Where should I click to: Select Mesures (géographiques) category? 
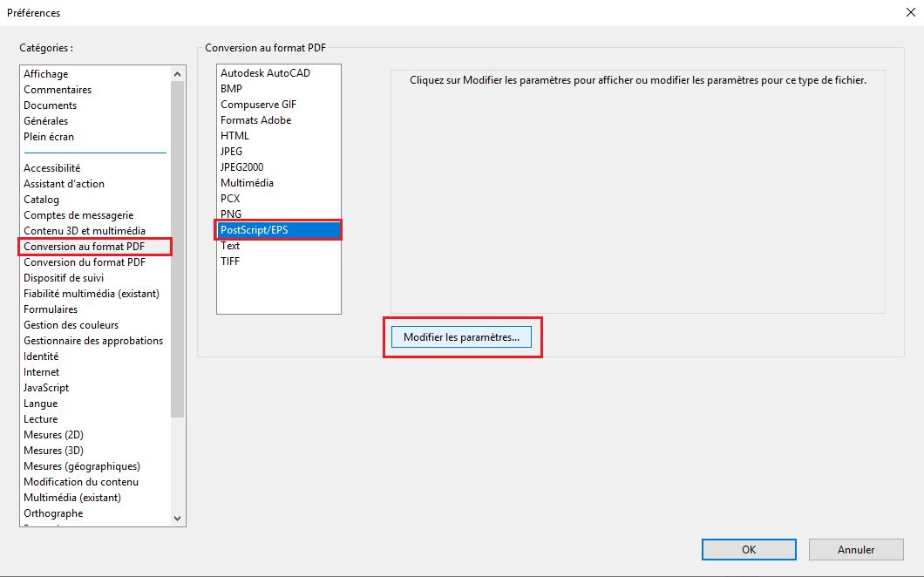82,465
